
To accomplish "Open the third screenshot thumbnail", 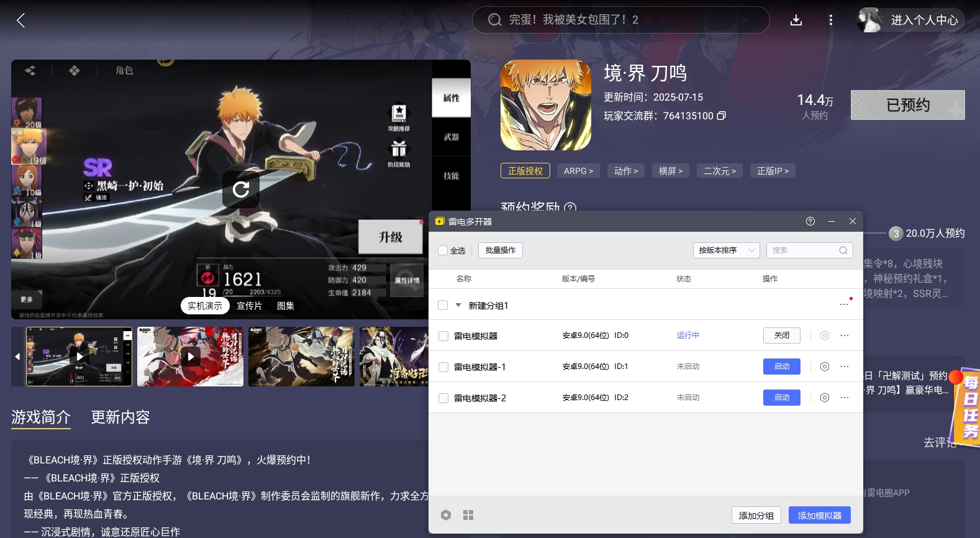I will [301, 357].
